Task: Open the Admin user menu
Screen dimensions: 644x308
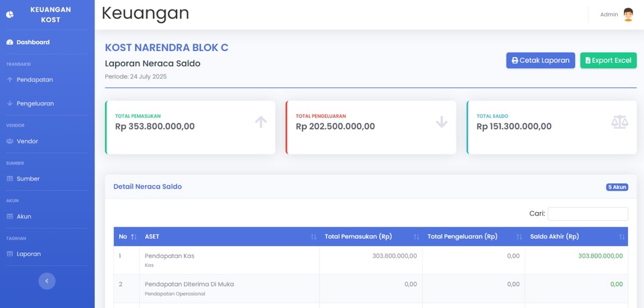Action: [x=609, y=15]
